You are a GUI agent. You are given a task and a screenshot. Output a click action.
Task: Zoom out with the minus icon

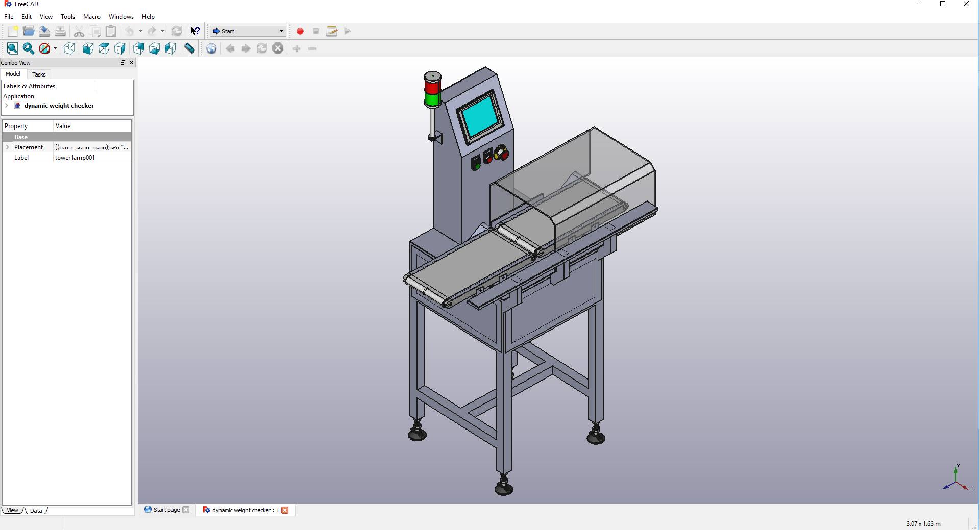pos(312,48)
